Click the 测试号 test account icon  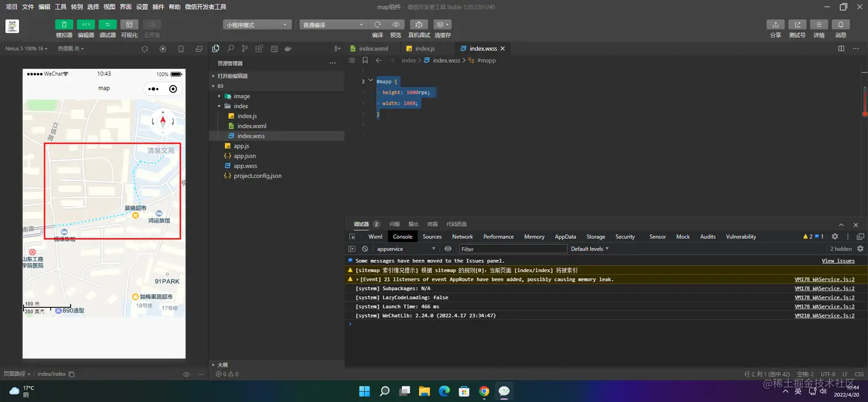coord(797,25)
